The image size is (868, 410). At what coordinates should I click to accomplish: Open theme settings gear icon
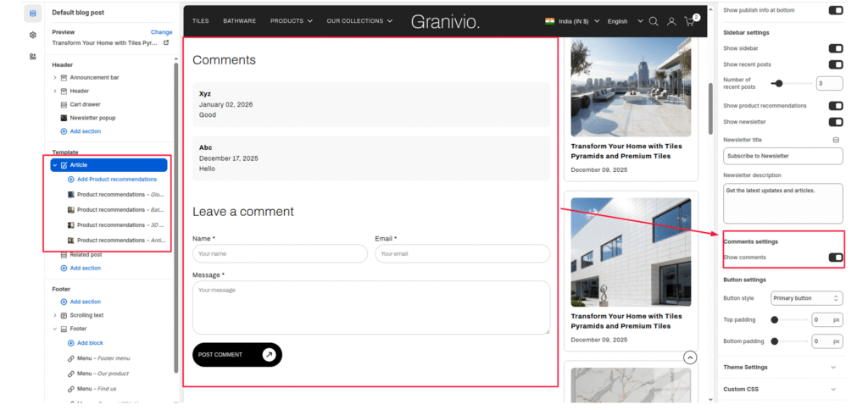[32, 35]
